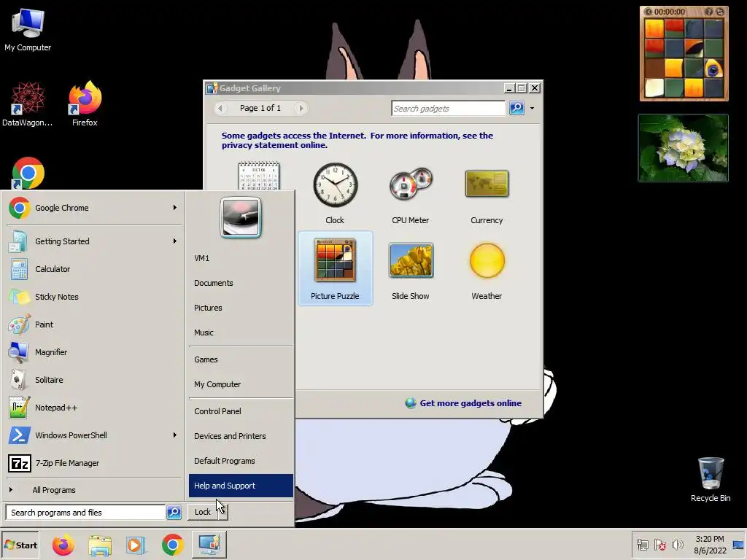Open the shutdown options arrow beside Lock

tap(222, 512)
